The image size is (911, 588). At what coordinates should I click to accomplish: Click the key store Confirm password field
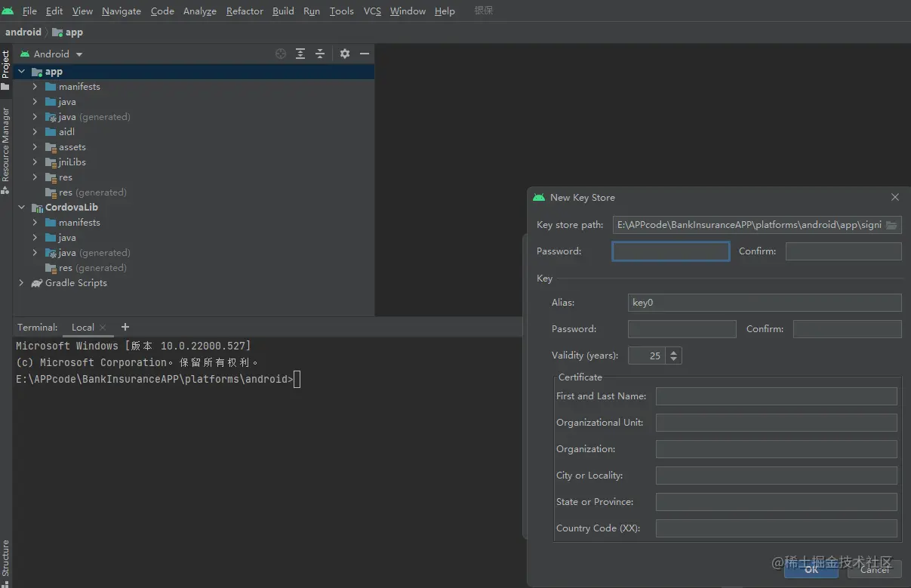[844, 251]
